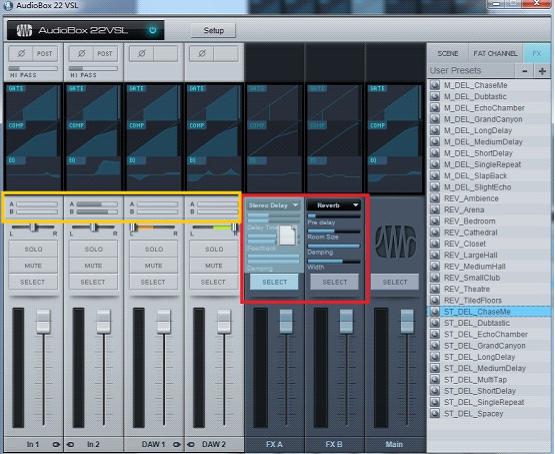This screenshot has height=454, width=555.
Task: Toggle phase invert on DAW 2 channel
Action: point(202,53)
